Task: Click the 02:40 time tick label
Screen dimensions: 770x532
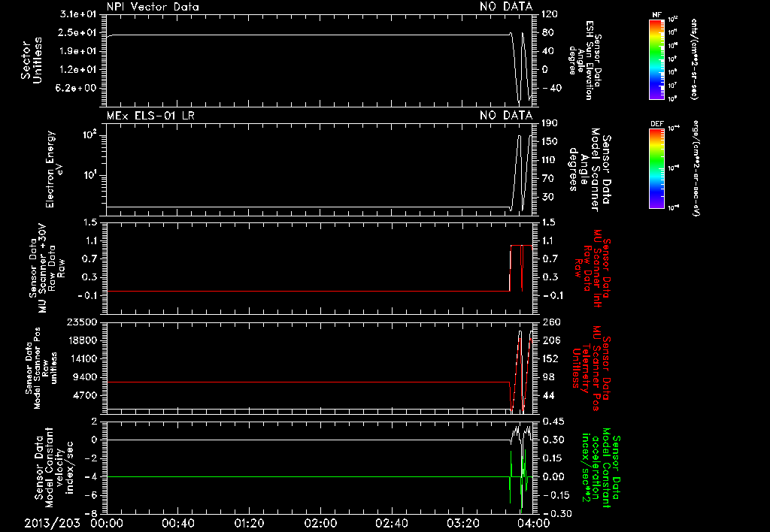Action: tap(391, 523)
